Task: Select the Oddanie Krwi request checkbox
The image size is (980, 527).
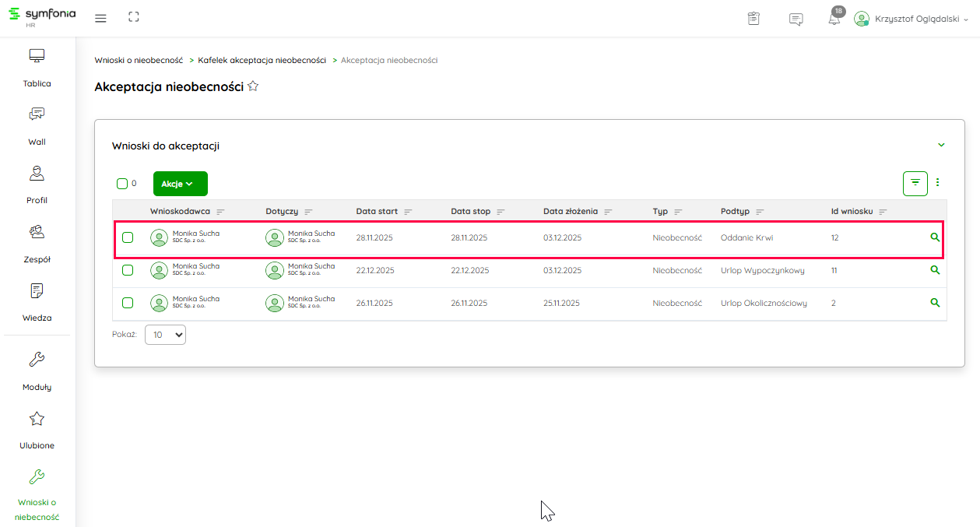Action: [128, 237]
